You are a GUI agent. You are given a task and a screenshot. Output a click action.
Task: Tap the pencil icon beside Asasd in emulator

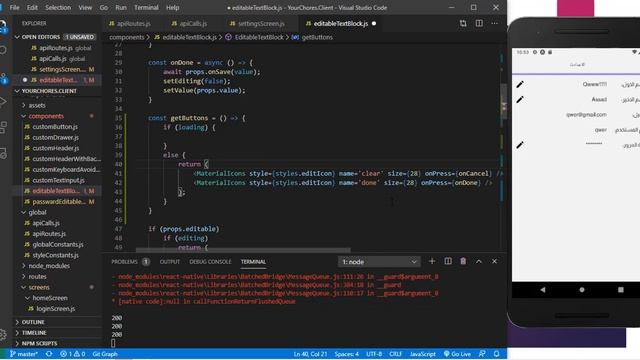click(520, 100)
